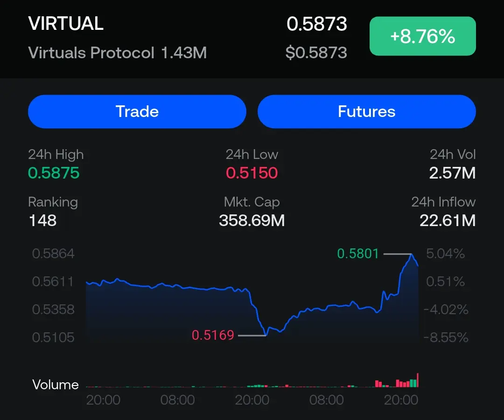Image resolution: width=504 pixels, height=420 pixels.
Task: Click the 0.5358 price axis label
Action: [53, 310]
